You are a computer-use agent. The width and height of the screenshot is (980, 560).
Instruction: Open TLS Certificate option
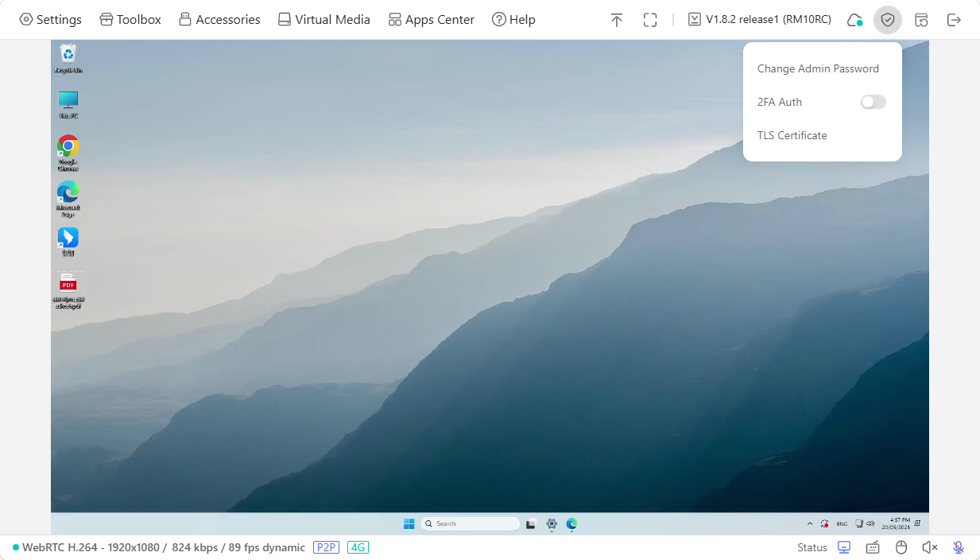pos(792,135)
